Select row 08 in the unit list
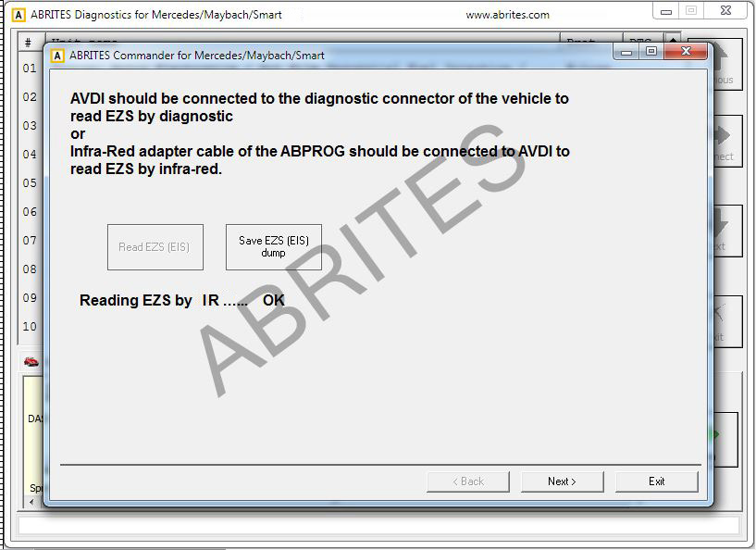The height and width of the screenshot is (550, 756). pyautogui.click(x=30, y=269)
